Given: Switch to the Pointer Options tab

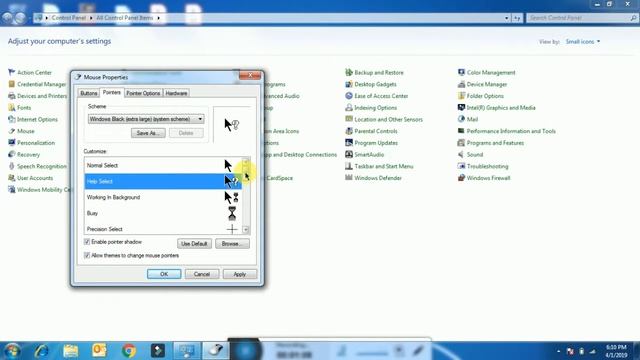Looking at the screenshot, I should pyautogui.click(x=143, y=93).
